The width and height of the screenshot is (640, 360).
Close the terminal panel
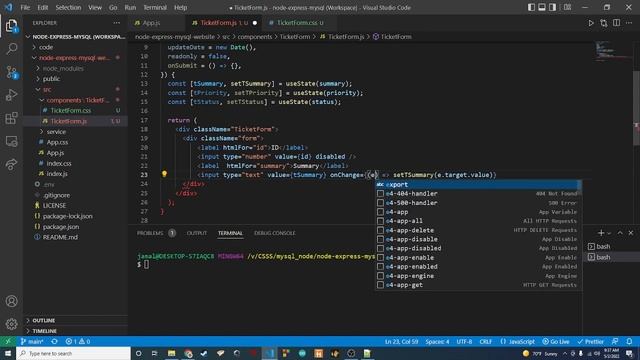[631, 233]
